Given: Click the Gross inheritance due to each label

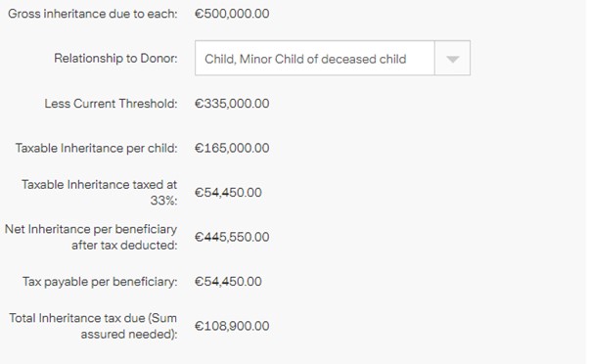Looking at the screenshot, I should [92, 14].
